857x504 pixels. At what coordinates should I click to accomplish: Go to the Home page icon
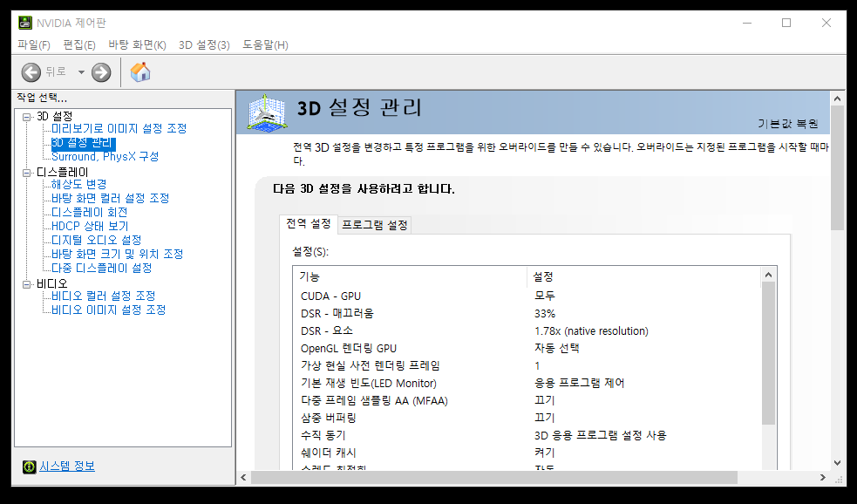[139, 72]
